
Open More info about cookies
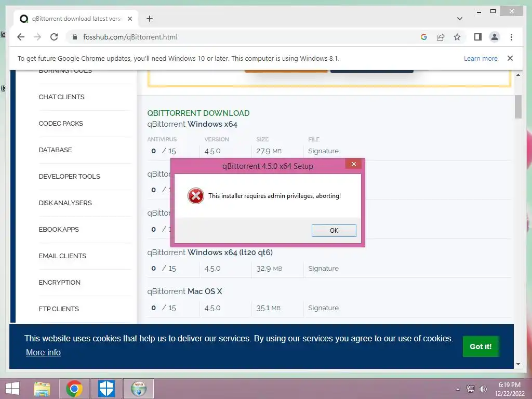(43, 353)
